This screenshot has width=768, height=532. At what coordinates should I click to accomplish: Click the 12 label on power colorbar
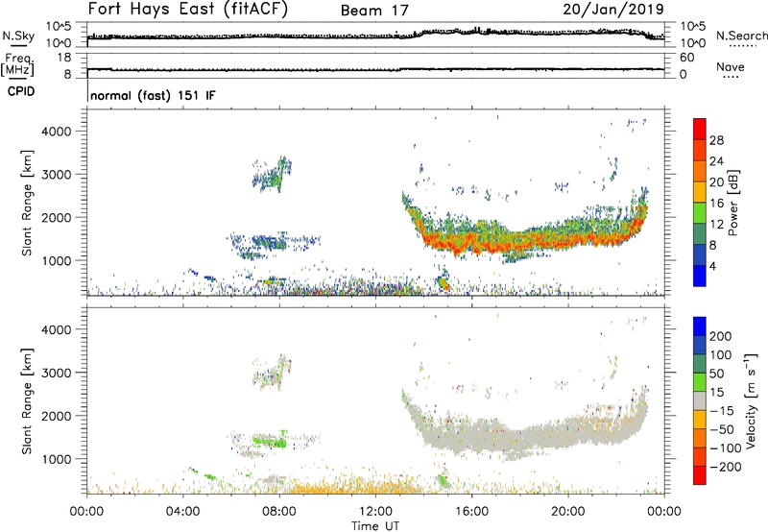716,225
